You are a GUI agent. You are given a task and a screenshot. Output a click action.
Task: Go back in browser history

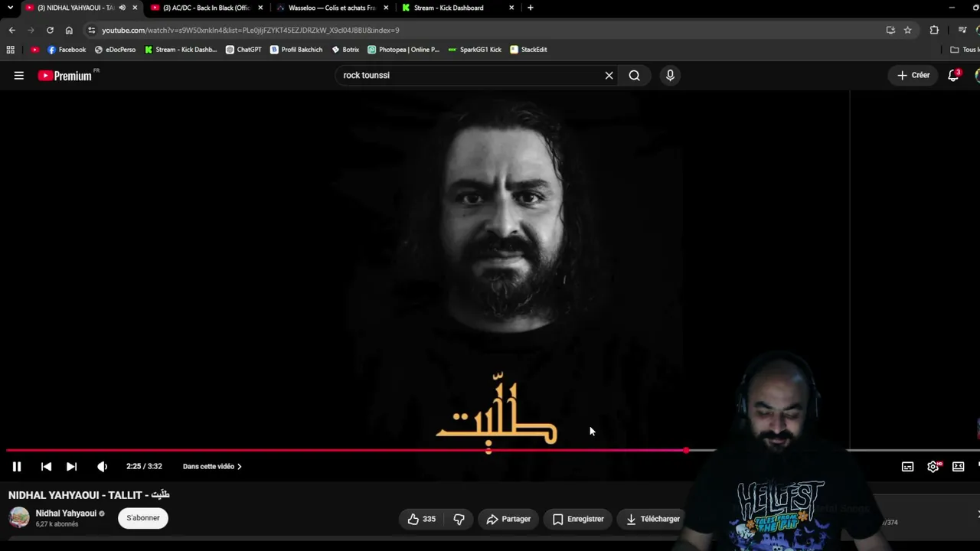click(12, 30)
